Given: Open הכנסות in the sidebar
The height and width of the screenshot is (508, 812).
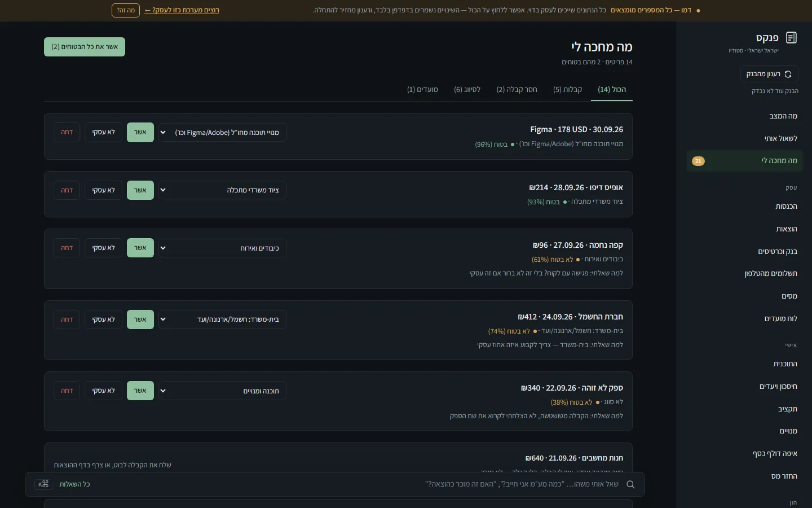Looking at the screenshot, I should (x=744, y=207).
